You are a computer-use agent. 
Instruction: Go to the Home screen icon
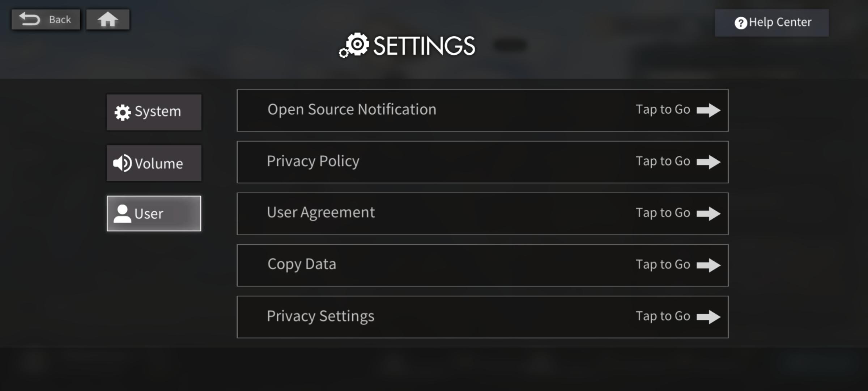107,20
